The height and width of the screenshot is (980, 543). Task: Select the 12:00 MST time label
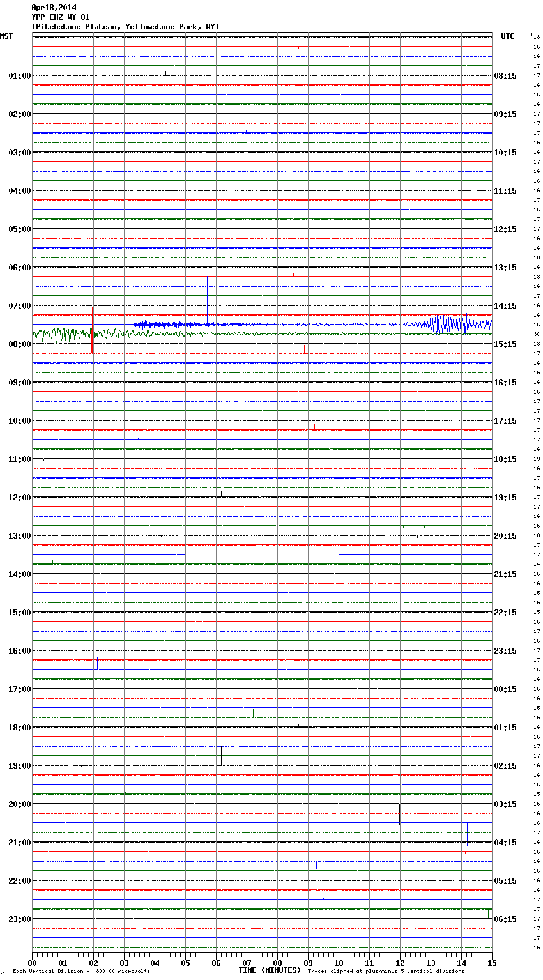tap(19, 498)
